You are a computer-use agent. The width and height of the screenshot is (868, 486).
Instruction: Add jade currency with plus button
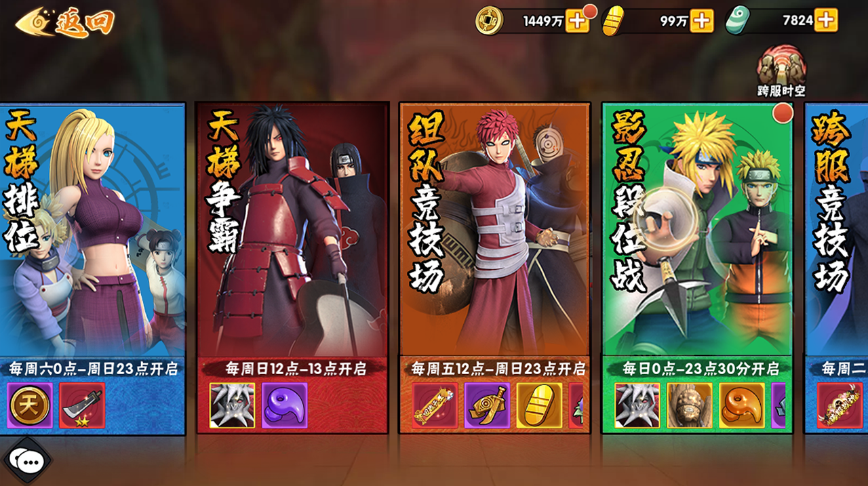click(x=826, y=20)
